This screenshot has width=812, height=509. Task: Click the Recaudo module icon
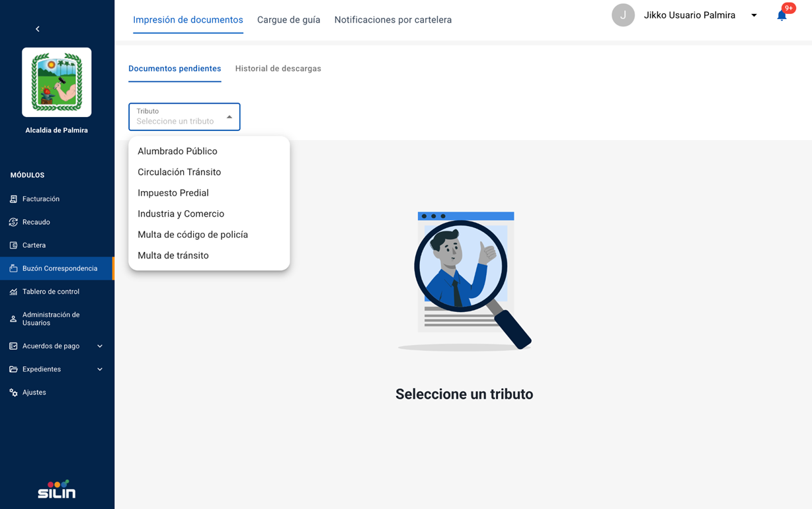(x=13, y=222)
